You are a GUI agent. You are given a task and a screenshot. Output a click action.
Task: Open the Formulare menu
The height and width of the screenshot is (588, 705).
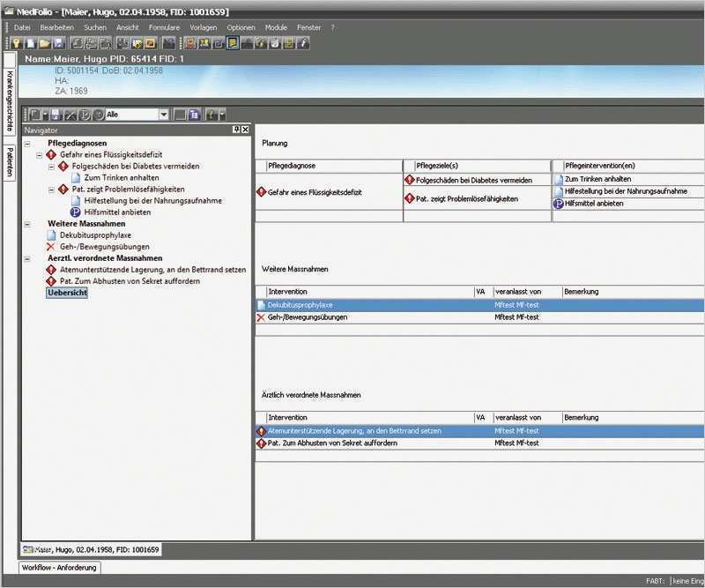tap(164, 27)
